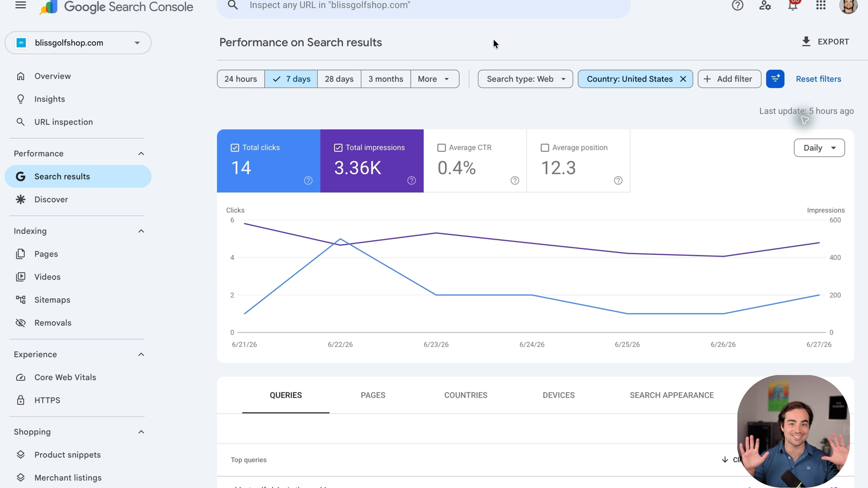Viewport: 868px width, 488px height.
Task: Click the URL inspection search field
Action: [x=423, y=7]
